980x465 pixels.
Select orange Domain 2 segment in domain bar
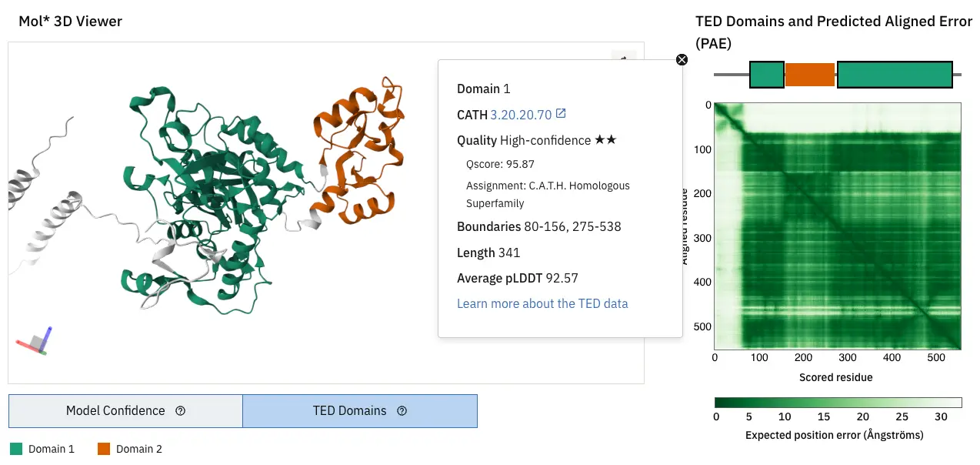click(810, 75)
